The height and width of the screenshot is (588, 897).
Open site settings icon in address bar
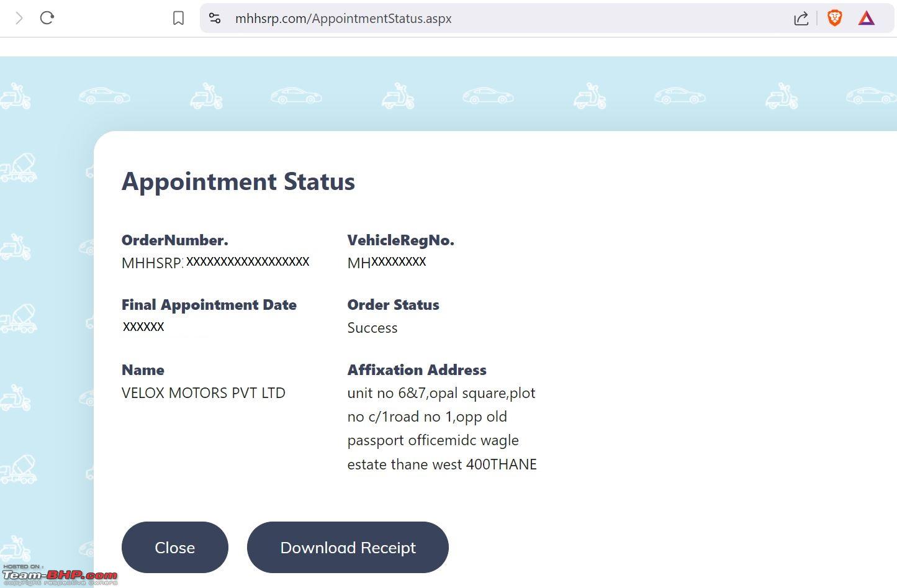215,19
